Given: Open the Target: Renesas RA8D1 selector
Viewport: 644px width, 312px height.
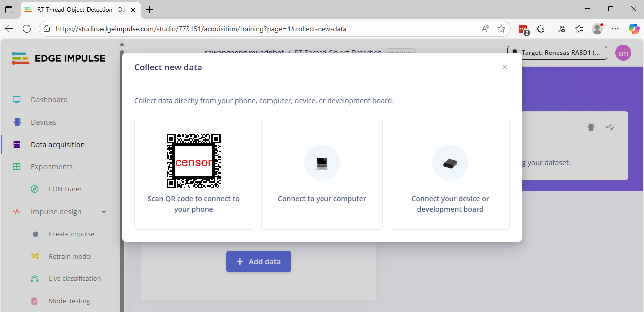Looking at the screenshot, I should tap(557, 53).
